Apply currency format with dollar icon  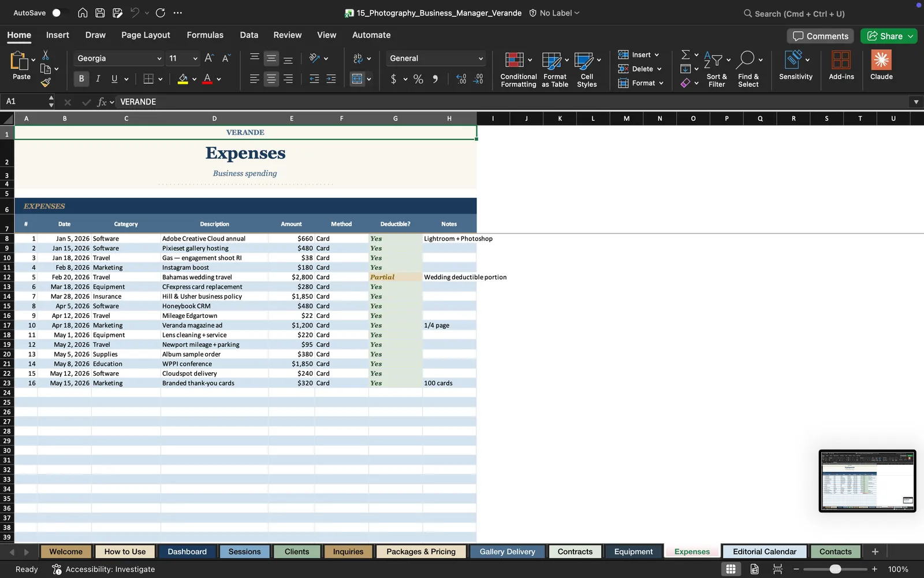click(393, 79)
